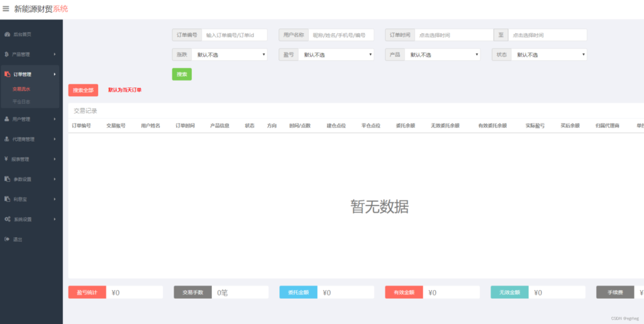The height and width of the screenshot is (324, 644).
Task: Click the 代理商管理 icon
Action: click(x=6, y=139)
